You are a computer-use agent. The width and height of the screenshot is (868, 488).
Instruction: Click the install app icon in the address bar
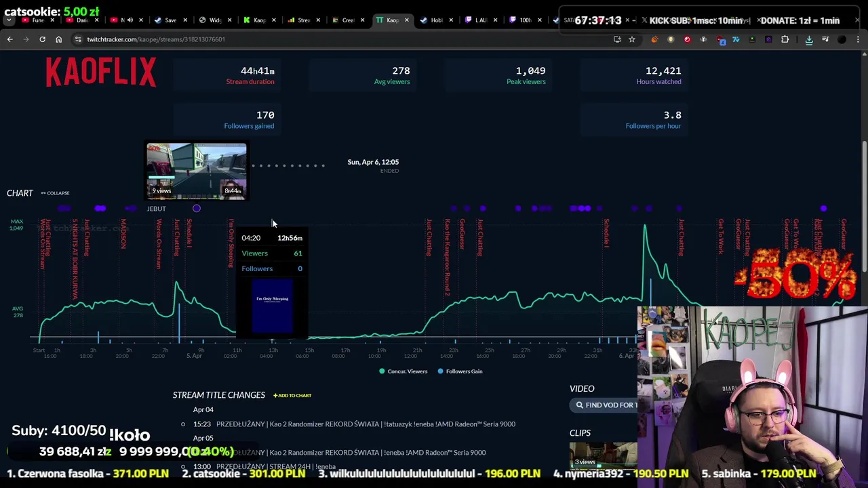617,39
